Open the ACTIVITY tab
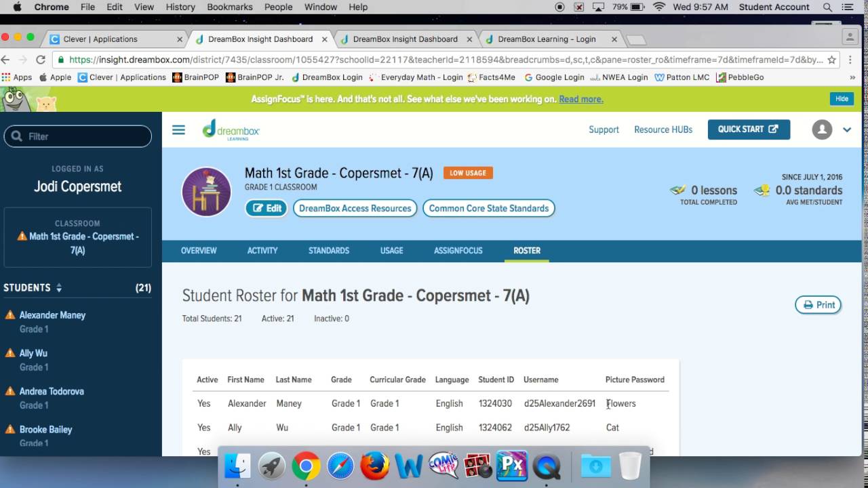Screen dimensions: 868x488 [x=262, y=251]
